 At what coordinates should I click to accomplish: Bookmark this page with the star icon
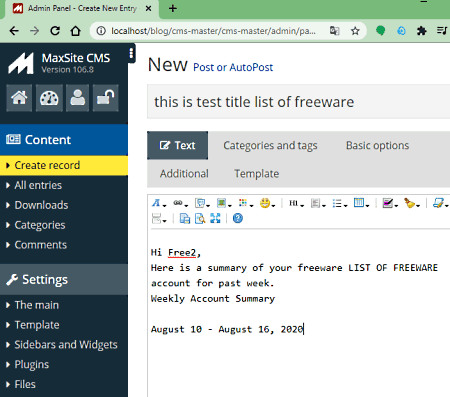tap(355, 31)
